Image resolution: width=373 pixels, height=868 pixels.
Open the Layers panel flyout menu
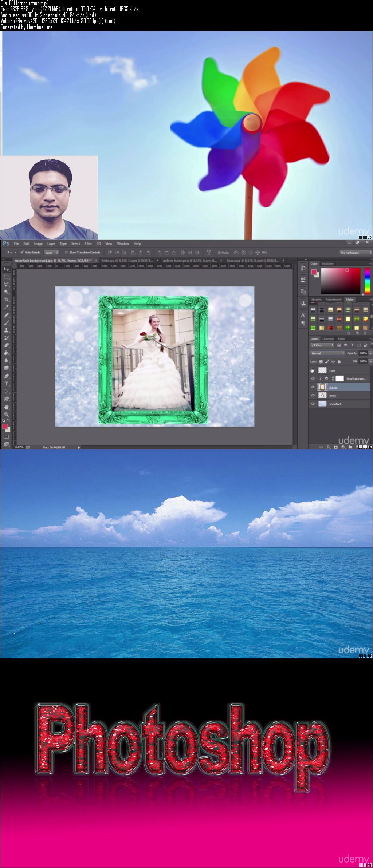point(370,339)
